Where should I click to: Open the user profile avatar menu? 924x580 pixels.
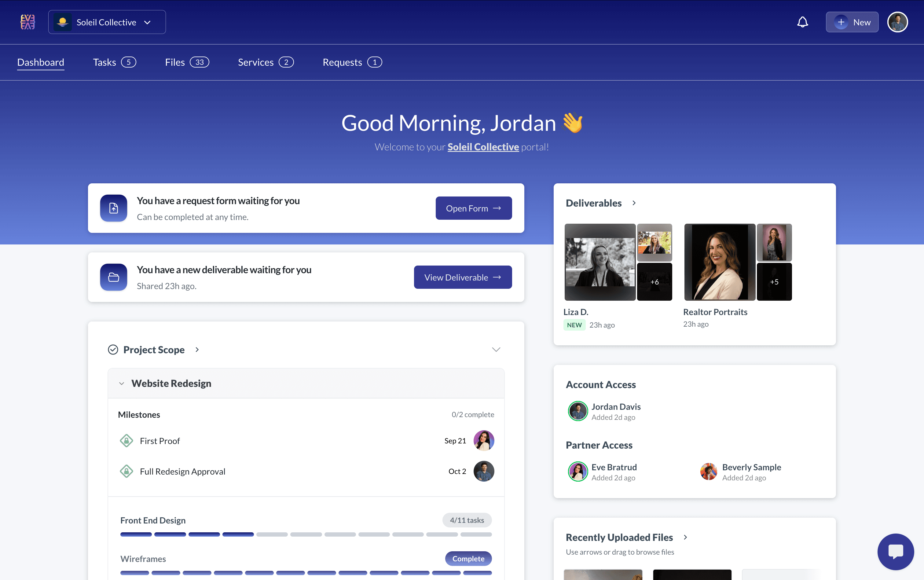point(897,22)
